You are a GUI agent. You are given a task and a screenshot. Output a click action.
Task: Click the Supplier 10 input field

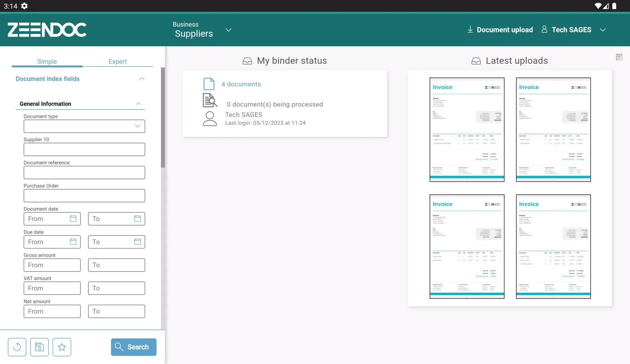[x=84, y=149]
